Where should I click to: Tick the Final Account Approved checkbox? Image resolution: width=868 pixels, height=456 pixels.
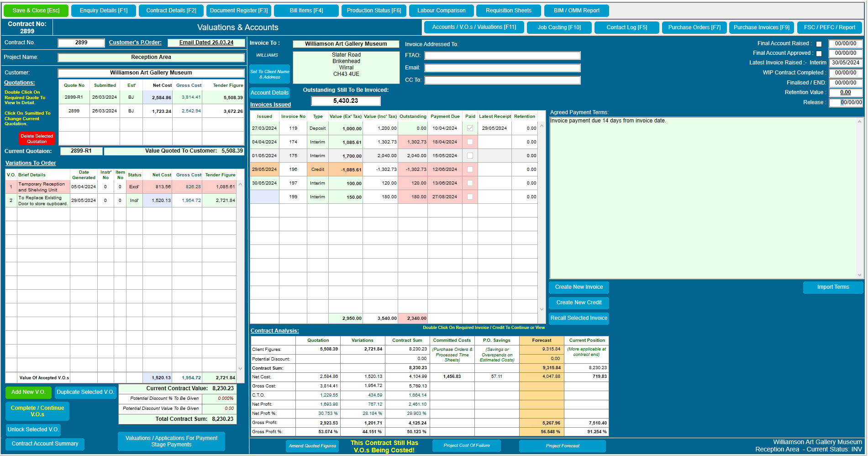pos(819,53)
